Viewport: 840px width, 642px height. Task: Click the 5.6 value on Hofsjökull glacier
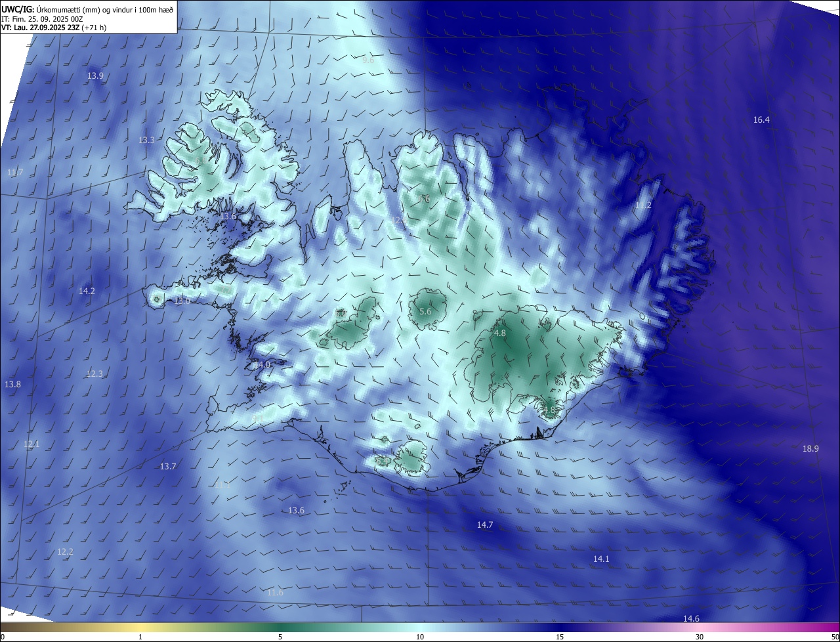[425, 311]
